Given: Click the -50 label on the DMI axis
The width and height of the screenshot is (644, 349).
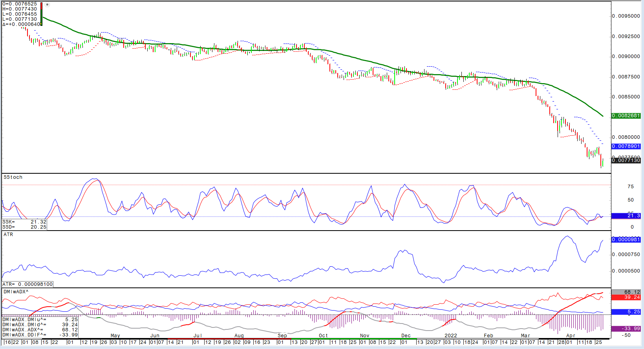Looking at the screenshot, I should pyautogui.click(x=626, y=335).
